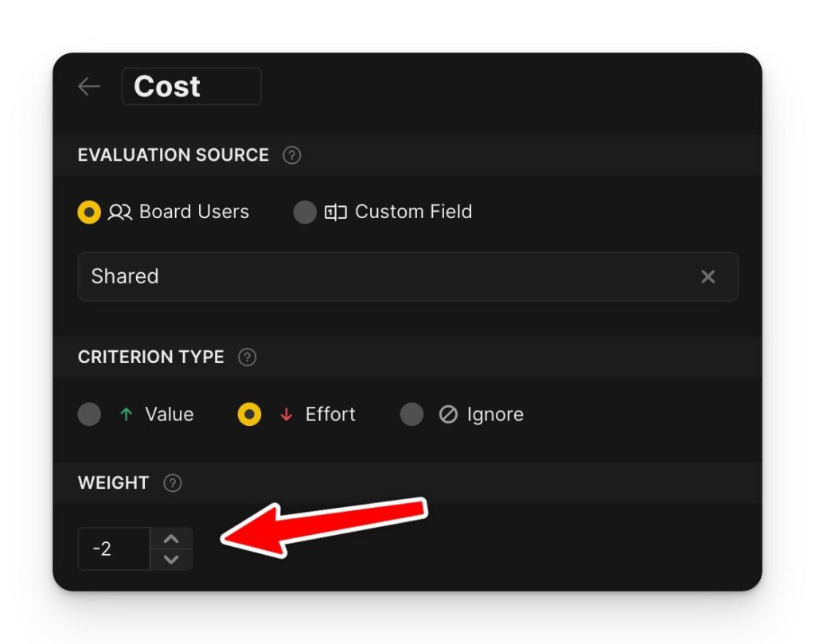This screenshot has height=644, width=815.
Task: Click the Board Users people icon
Action: click(119, 213)
